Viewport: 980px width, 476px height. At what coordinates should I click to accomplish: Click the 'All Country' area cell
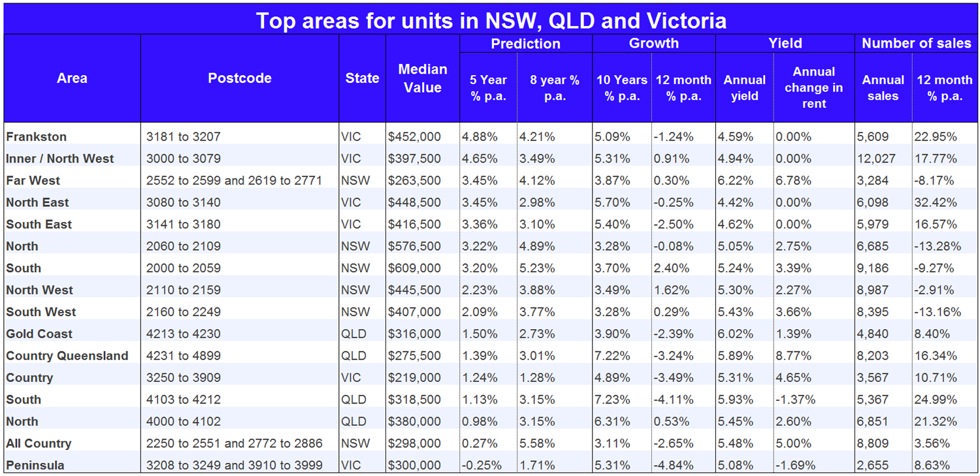[39, 443]
